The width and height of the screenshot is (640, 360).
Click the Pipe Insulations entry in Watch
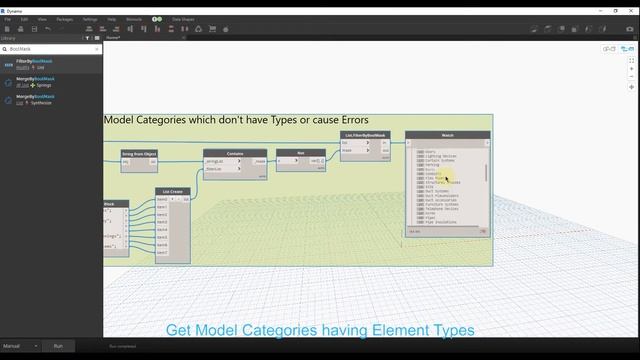(x=440, y=222)
